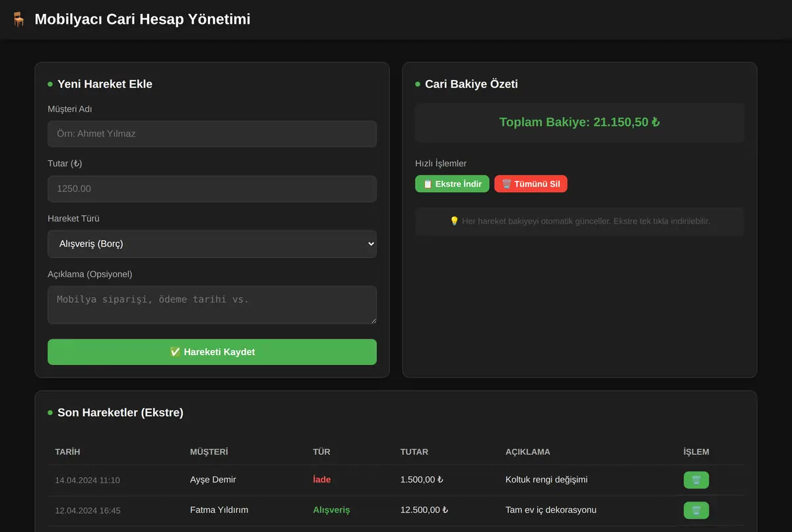Click the Hareketi Kaydet button

212,352
